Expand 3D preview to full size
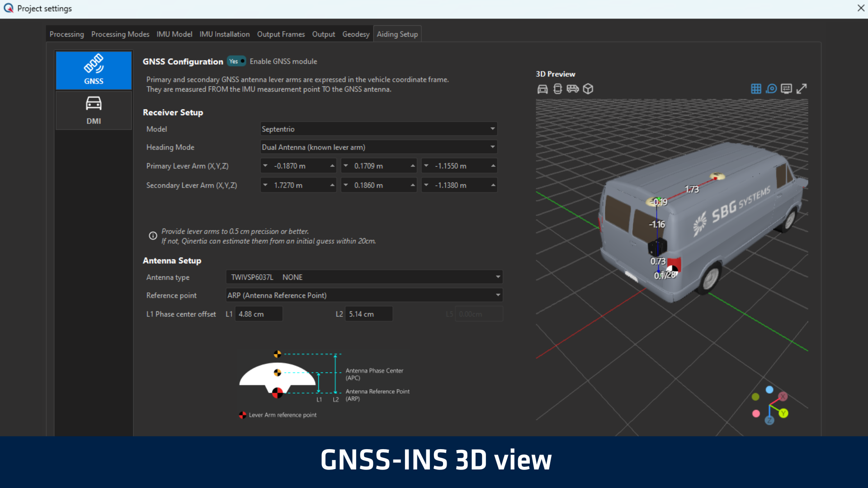 (802, 89)
